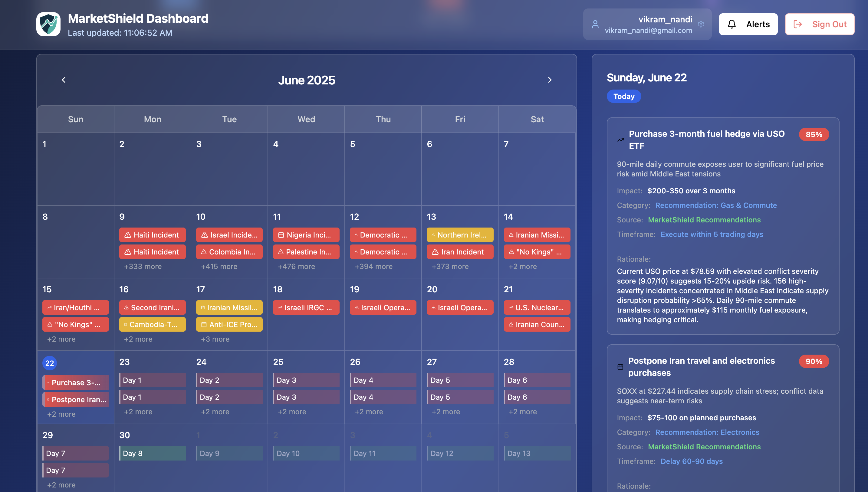
Task: Click the Sign Out arrow icon
Action: (x=798, y=24)
